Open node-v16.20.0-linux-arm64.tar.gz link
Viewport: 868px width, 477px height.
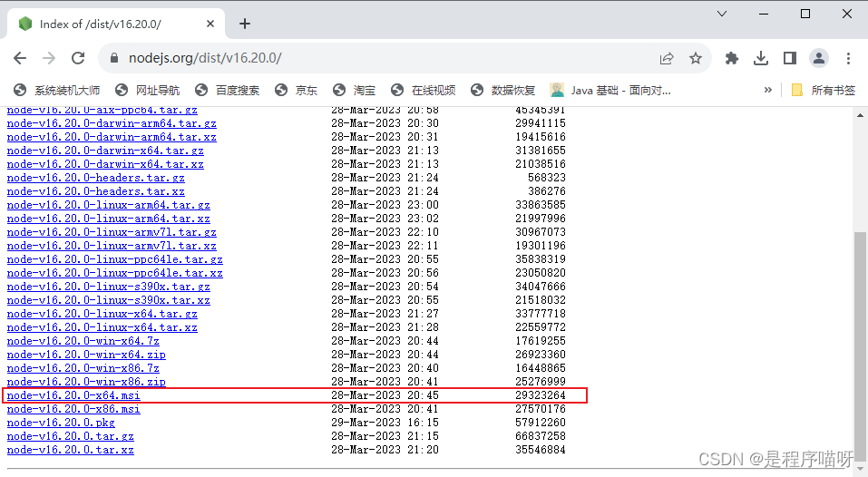point(109,205)
